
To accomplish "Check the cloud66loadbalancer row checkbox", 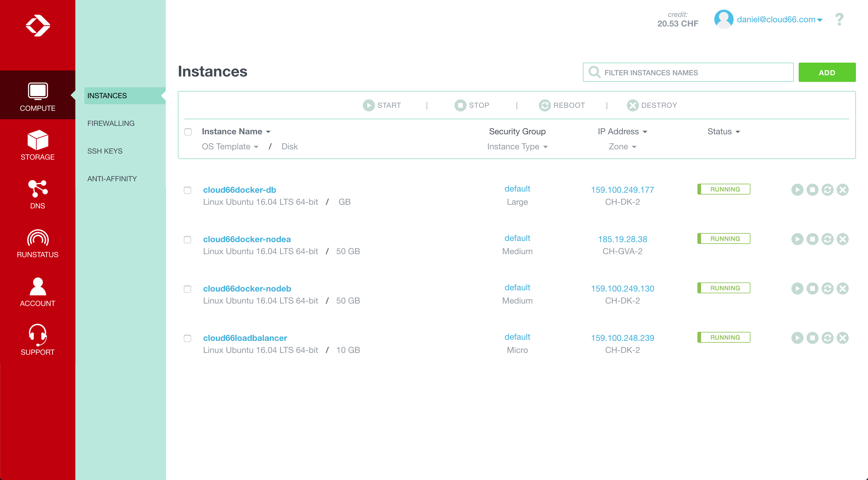I will 187,338.
